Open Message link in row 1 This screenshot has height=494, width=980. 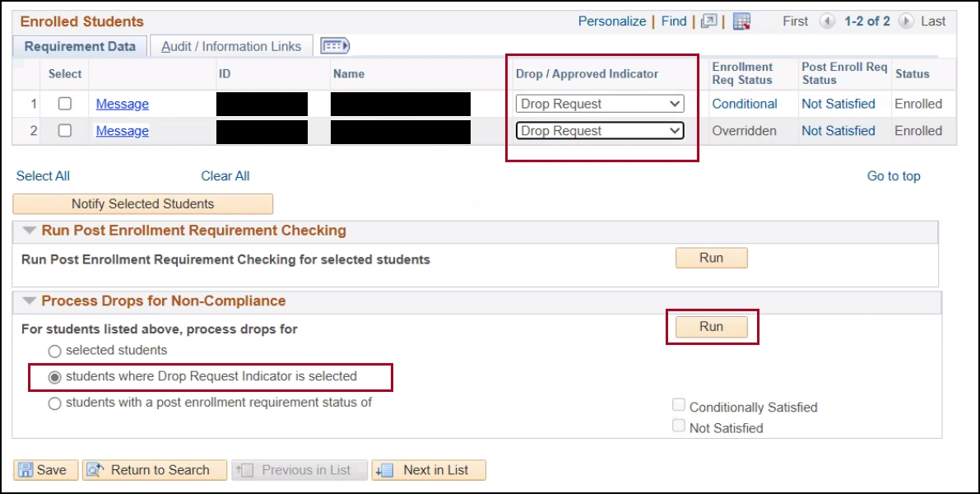pos(123,105)
